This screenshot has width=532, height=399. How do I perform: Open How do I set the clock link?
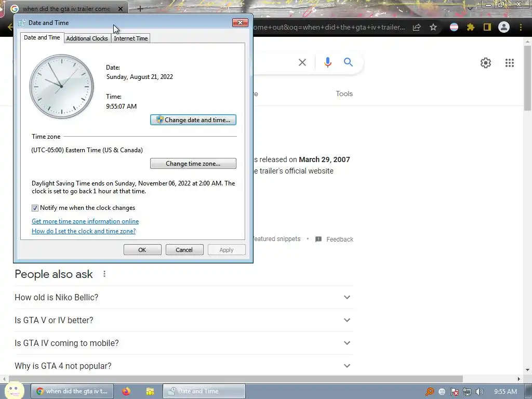(x=84, y=231)
